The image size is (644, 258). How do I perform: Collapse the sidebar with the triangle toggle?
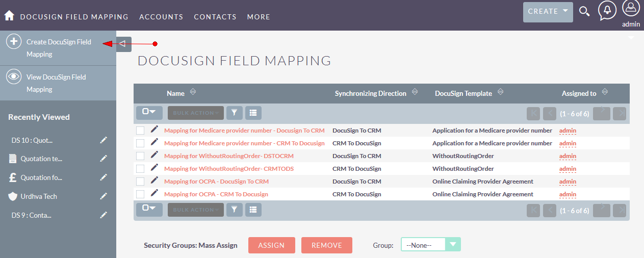pyautogui.click(x=123, y=44)
